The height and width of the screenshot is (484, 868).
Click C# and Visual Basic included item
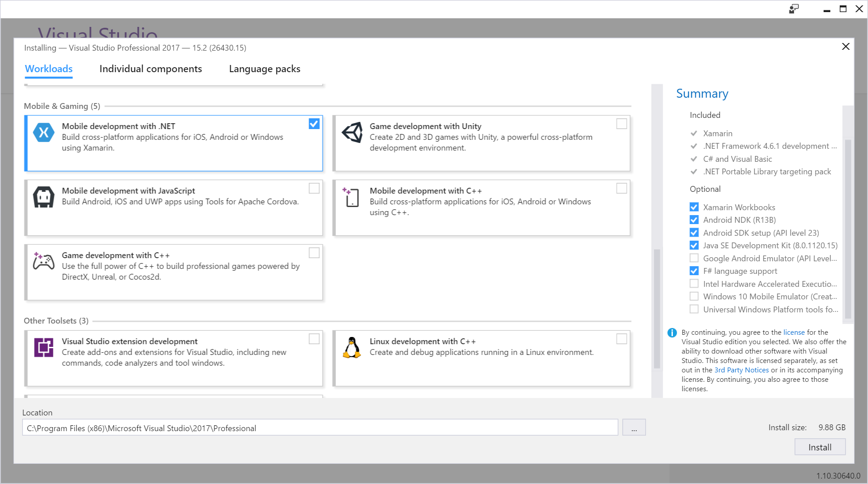click(x=737, y=159)
